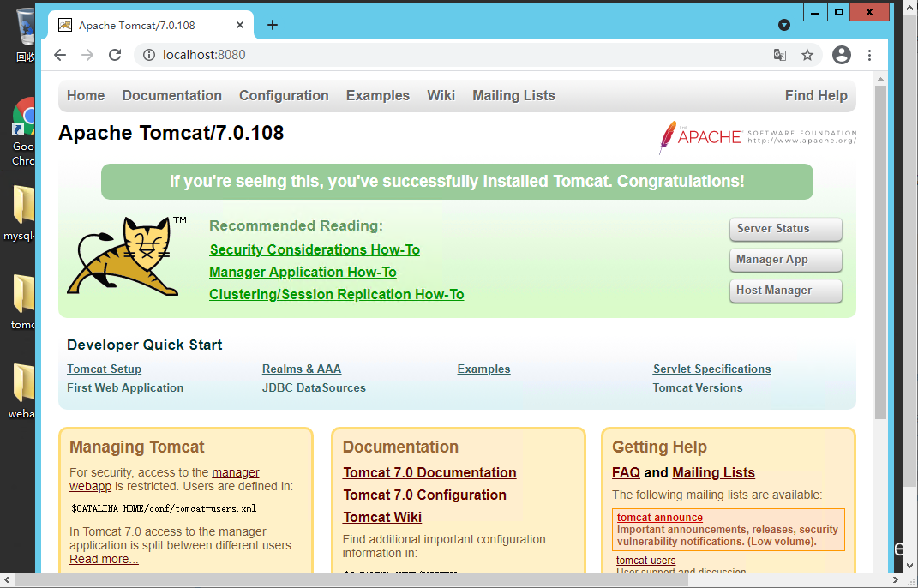Open Servlet Specifications link
Screen dimensions: 918x588
coord(712,369)
